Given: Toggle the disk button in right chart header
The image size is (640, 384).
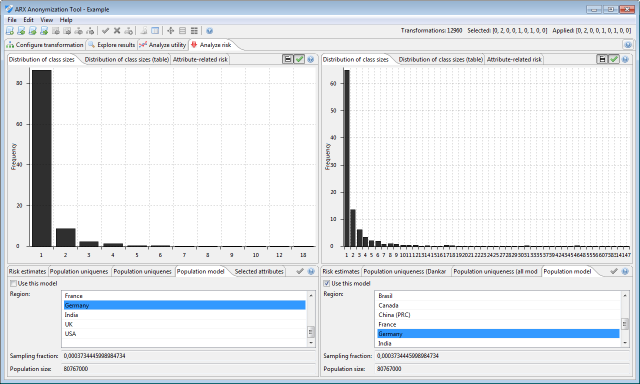Looking at the screenshot, I should [x=602, y=60].
